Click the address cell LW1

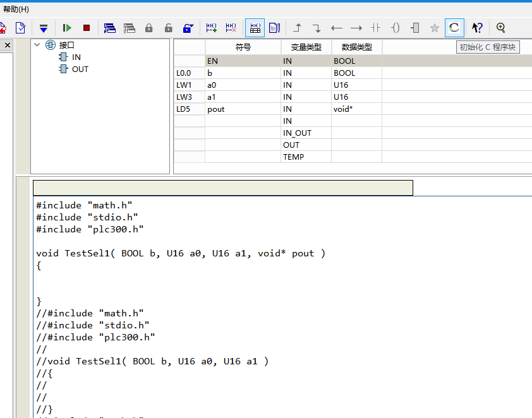[190, 85]
